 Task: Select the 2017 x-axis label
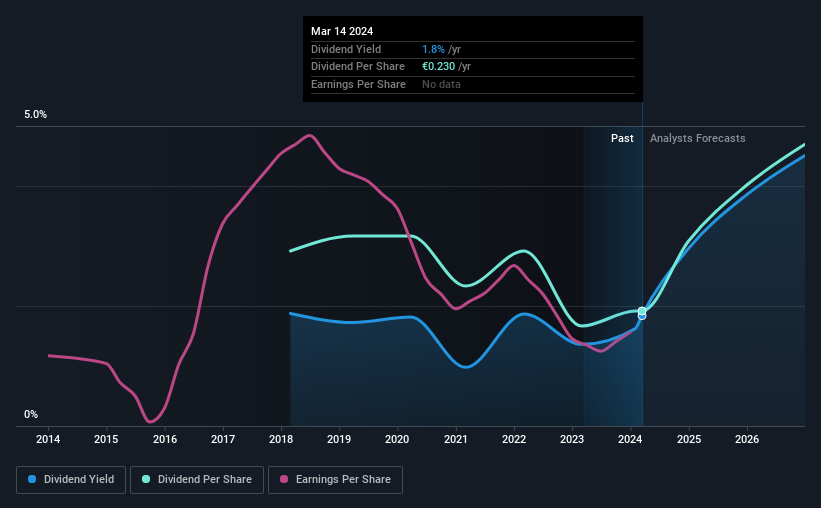coord(223,439)
